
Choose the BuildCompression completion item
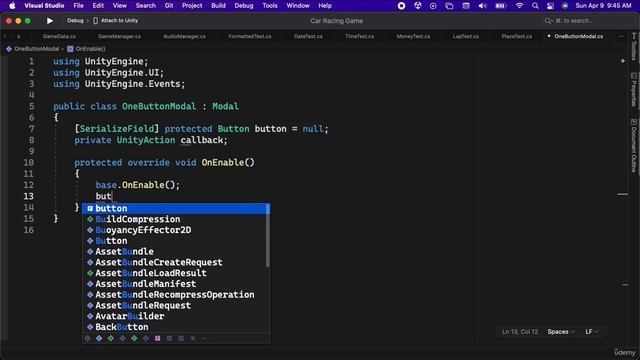click(176, 219)
